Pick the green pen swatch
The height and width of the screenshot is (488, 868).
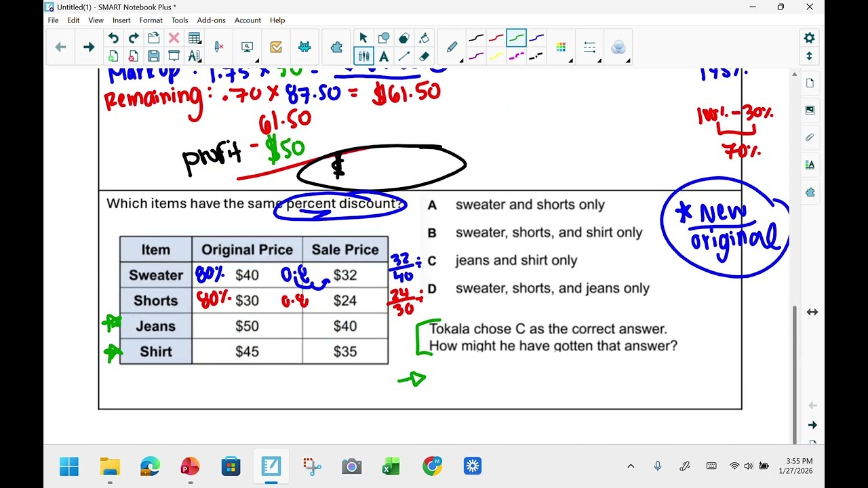[516, 38]
